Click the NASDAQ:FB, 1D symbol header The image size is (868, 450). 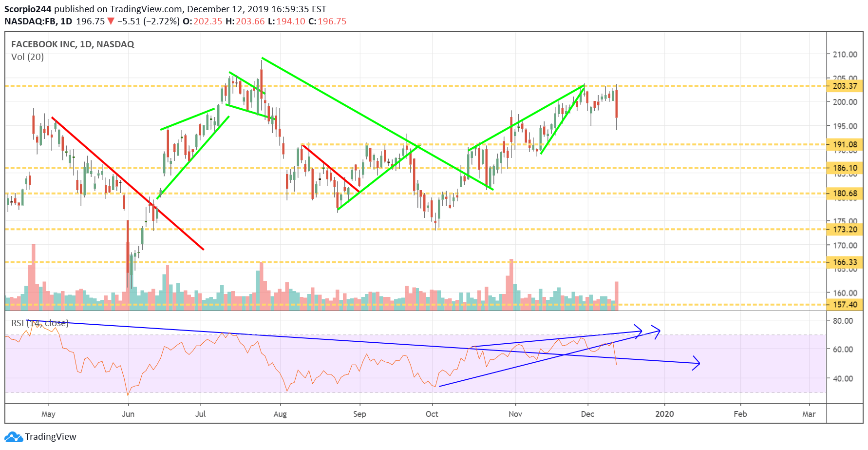pyautogui.click(x=38, y=21)
